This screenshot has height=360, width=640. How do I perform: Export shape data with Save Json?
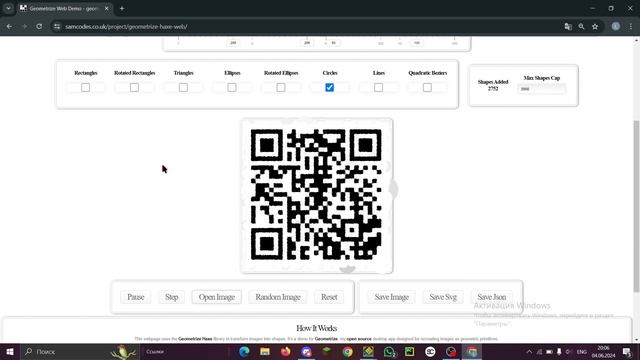point(492,297)
